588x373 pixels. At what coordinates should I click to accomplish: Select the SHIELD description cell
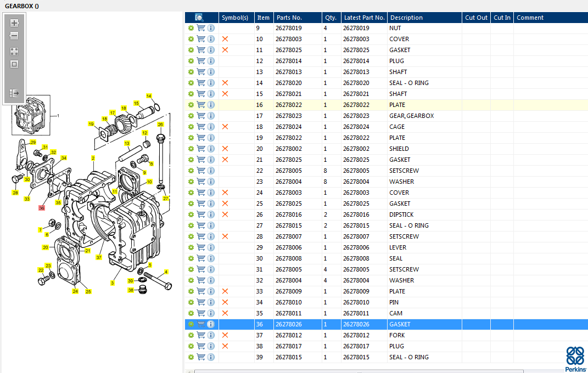tap(424, 149)
